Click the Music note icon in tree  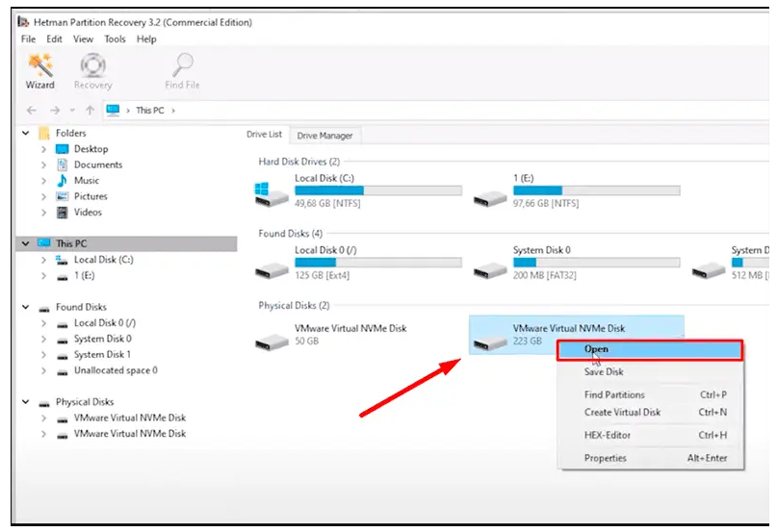(62, 180)
